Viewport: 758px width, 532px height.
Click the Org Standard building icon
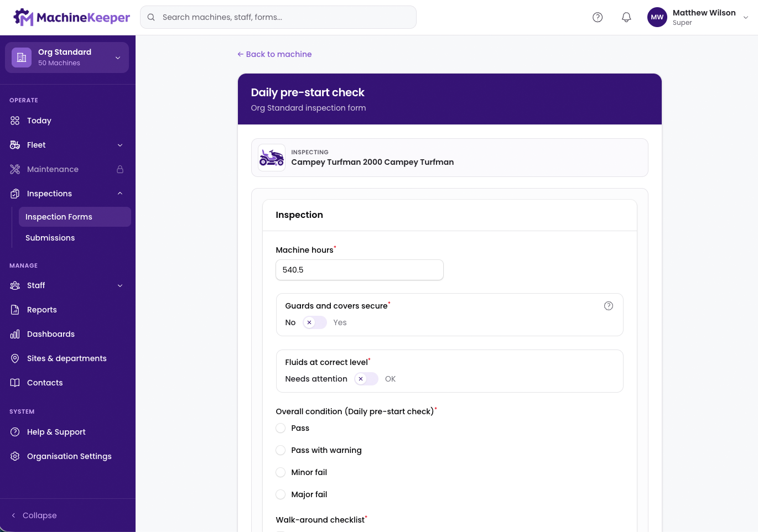tap(22, 58)
